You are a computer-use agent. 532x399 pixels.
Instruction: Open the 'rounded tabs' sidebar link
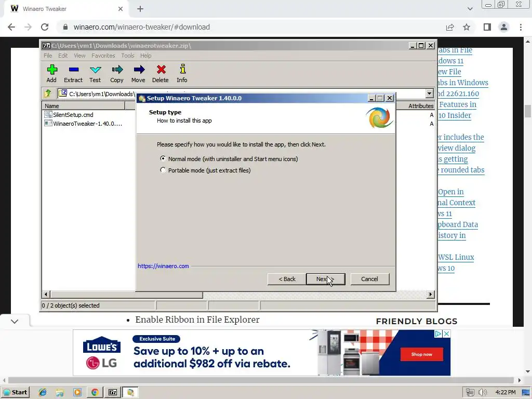pyautogui.click(x=462, y=170)
